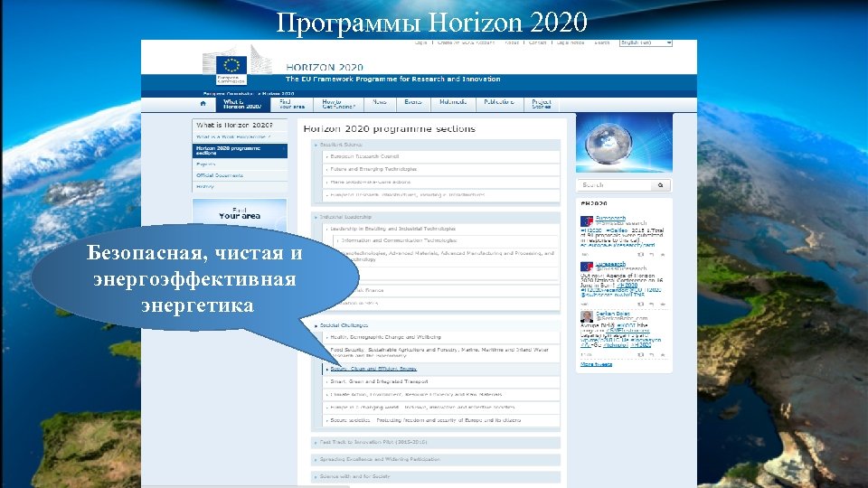Viewport: 868px width, 488px height.
Task: Open the Project Stories tab
Action: 542,104
